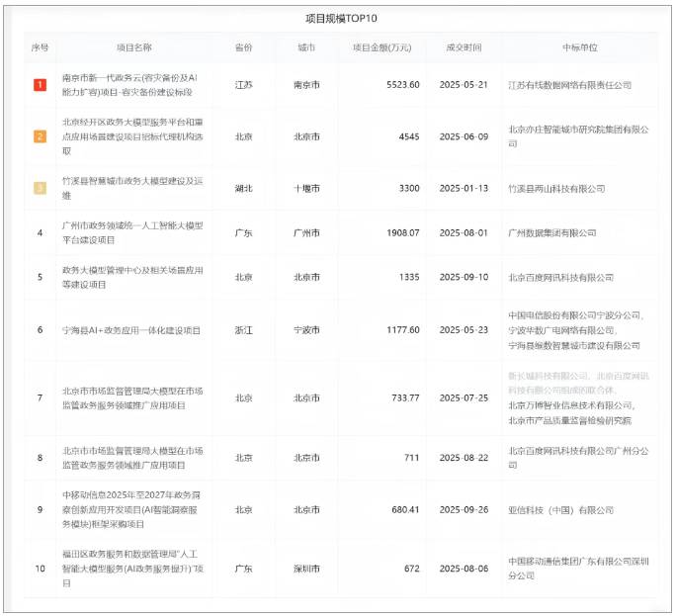Click province 江苏
This screenshot has height=616, width=676.
243,85
